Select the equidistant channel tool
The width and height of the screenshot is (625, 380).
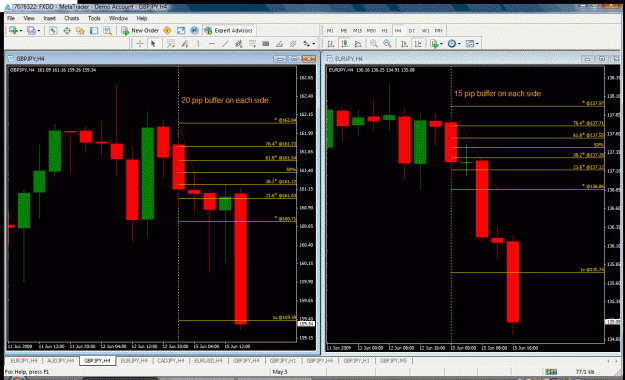238,44
